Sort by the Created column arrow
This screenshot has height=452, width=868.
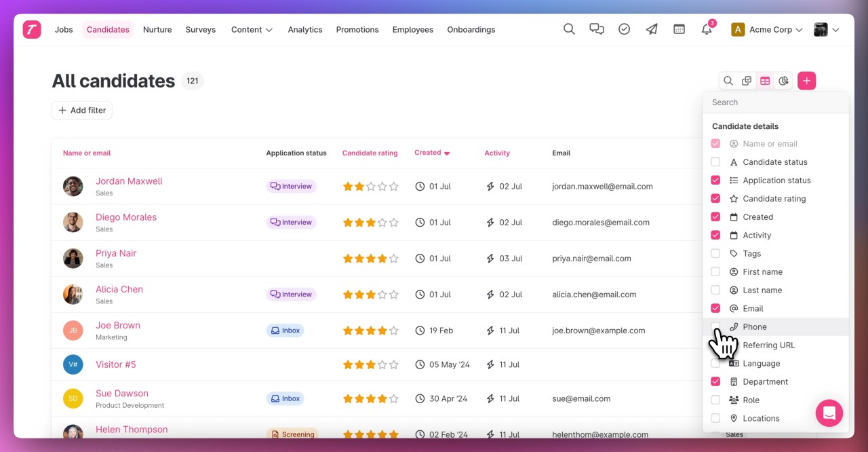pos(447,153)
